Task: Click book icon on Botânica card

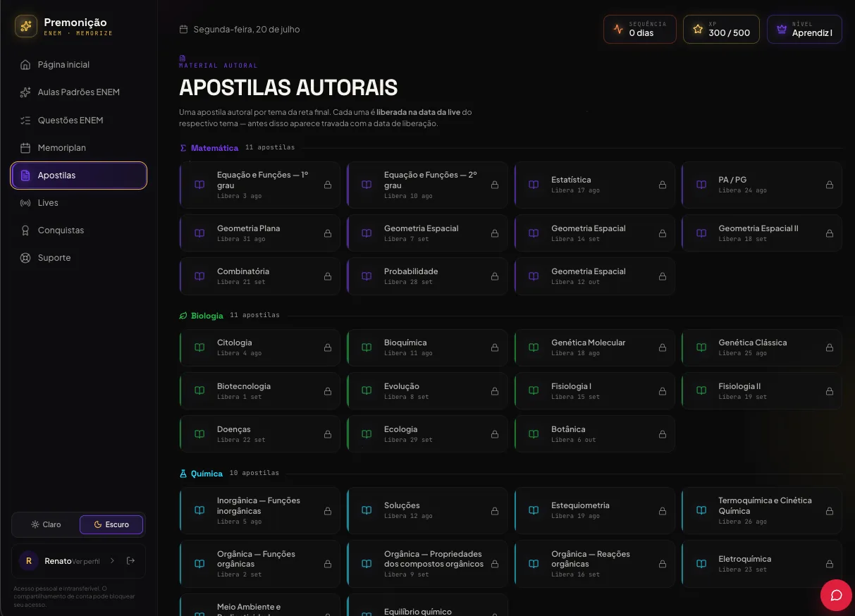Action: click(x=534, y=434)
